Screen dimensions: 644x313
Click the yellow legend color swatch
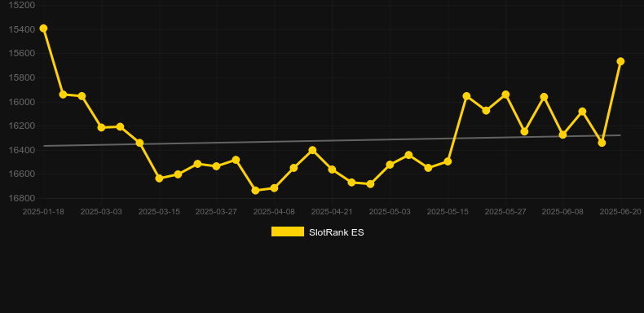288,231
